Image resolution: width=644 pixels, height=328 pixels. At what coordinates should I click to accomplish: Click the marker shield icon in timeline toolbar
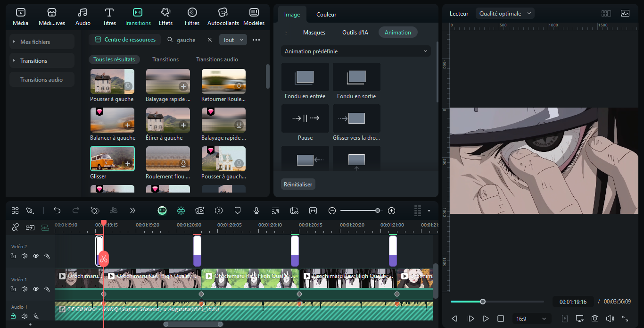(238, 210)
